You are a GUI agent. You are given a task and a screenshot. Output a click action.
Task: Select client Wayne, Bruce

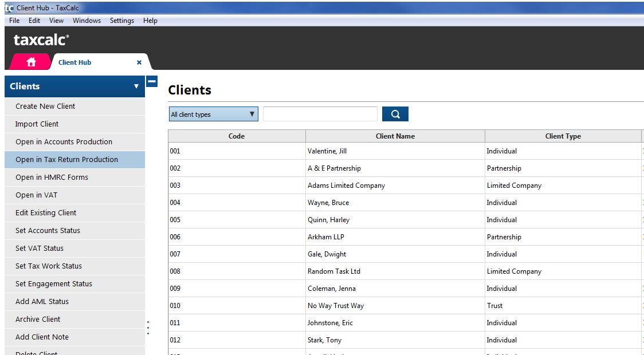tap(328, 203)
